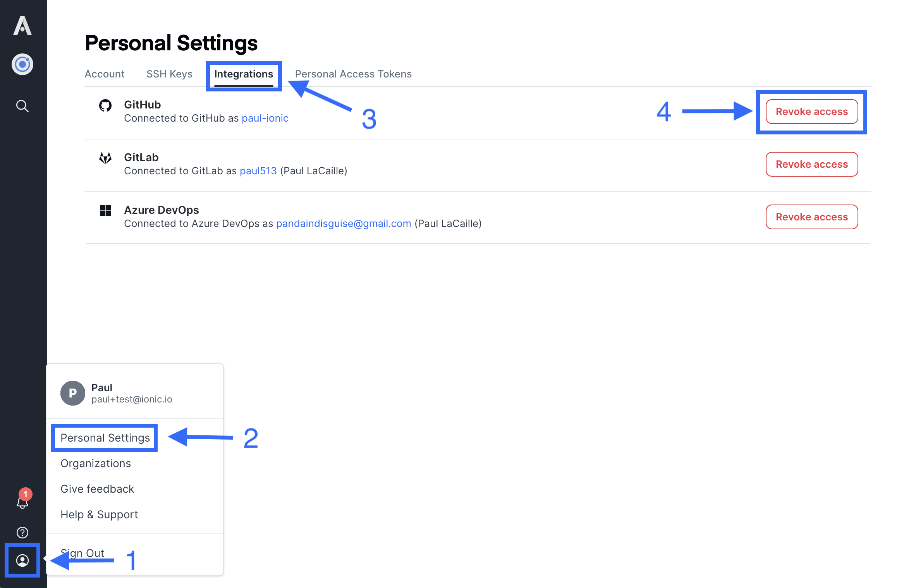Open the user profile icon menu
Image resolution: width=904 pixels, height=588 pixels.
point(22,560)
